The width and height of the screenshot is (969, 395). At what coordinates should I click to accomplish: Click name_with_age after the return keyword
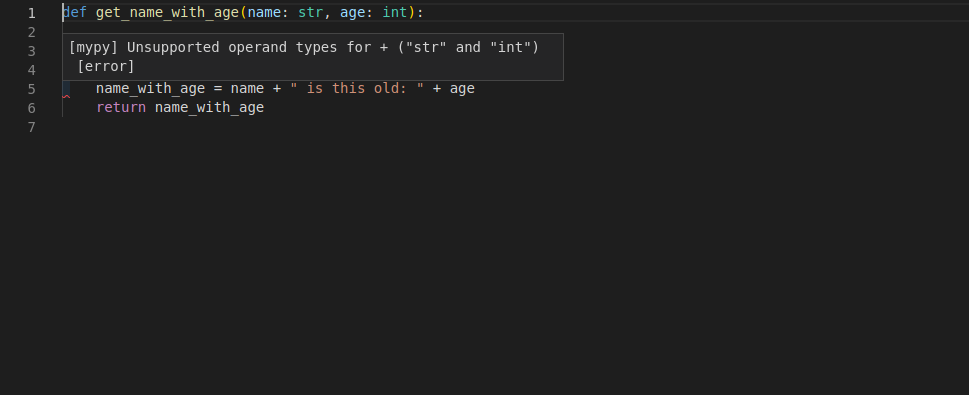pyautogui.click(x=209, y=108)
